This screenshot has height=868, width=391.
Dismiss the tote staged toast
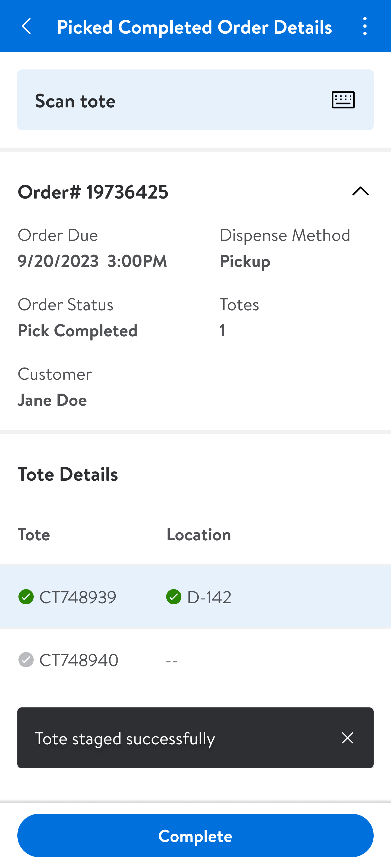point(347,738)
